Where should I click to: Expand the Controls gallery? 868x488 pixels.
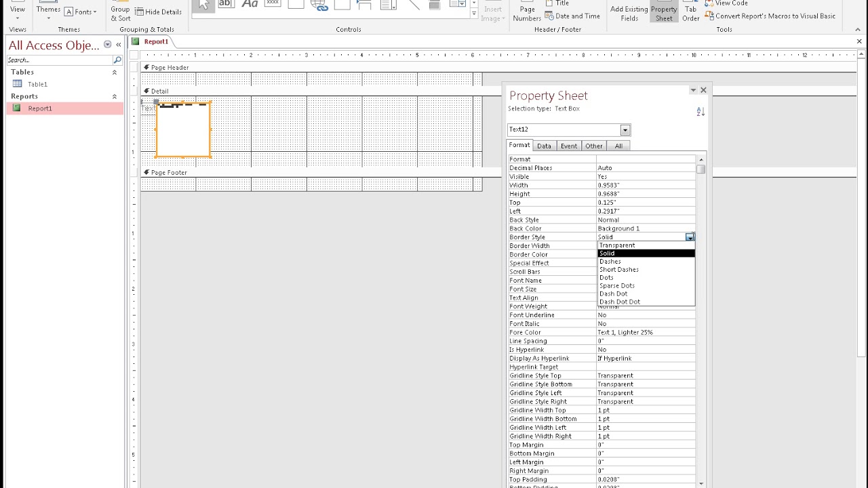(474, 14)
